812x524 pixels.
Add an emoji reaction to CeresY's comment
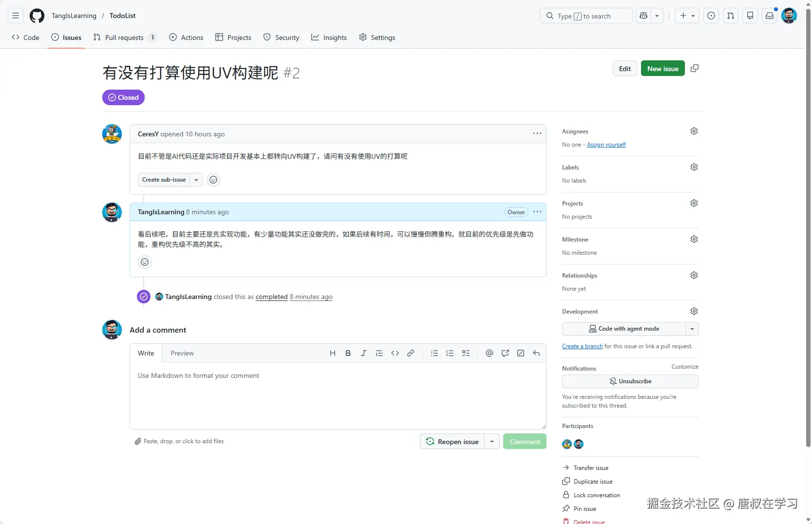tap(213, 180)
